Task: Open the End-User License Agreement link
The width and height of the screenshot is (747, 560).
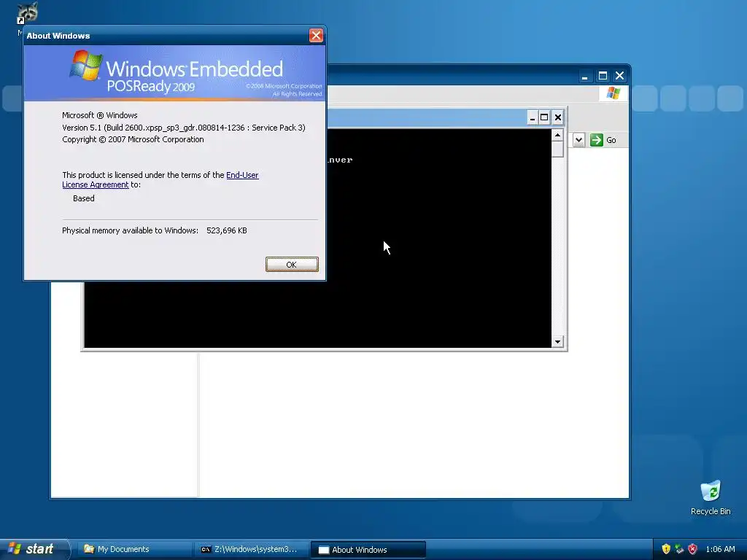Action: [x=242, y=175]
